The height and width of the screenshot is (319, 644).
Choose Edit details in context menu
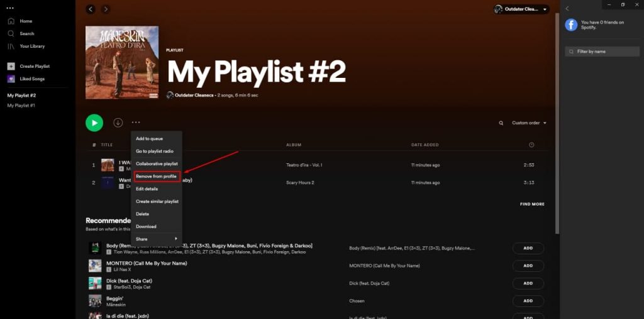(157, 189)
